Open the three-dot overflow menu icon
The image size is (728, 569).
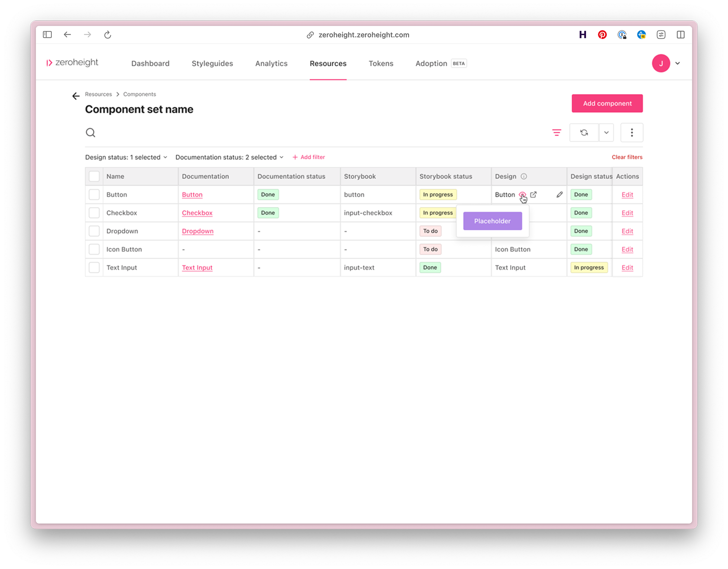coord(631,132)
